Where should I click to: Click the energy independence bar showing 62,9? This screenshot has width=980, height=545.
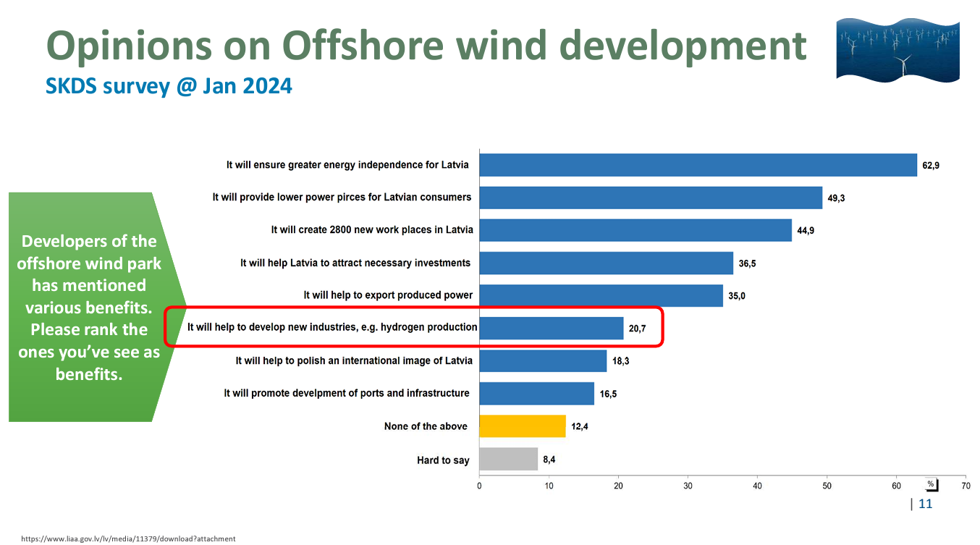tap(698, 165)
